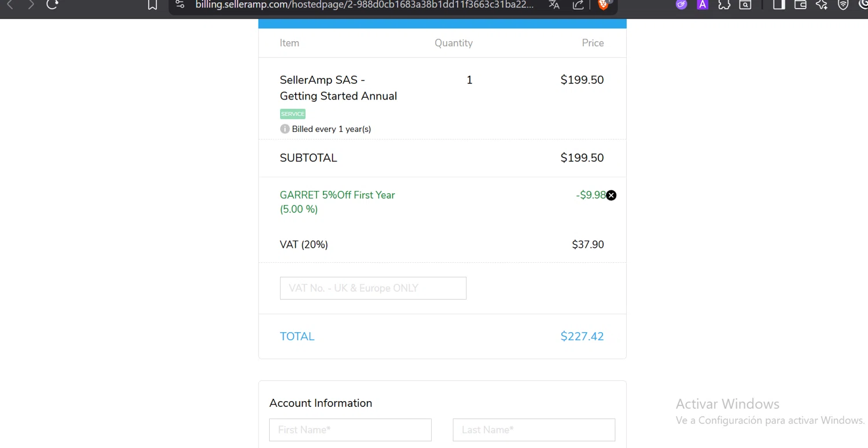The width and height of the screenshot is (868, 448).
Task: Click into the Last Name field
Action: [534, 430]
